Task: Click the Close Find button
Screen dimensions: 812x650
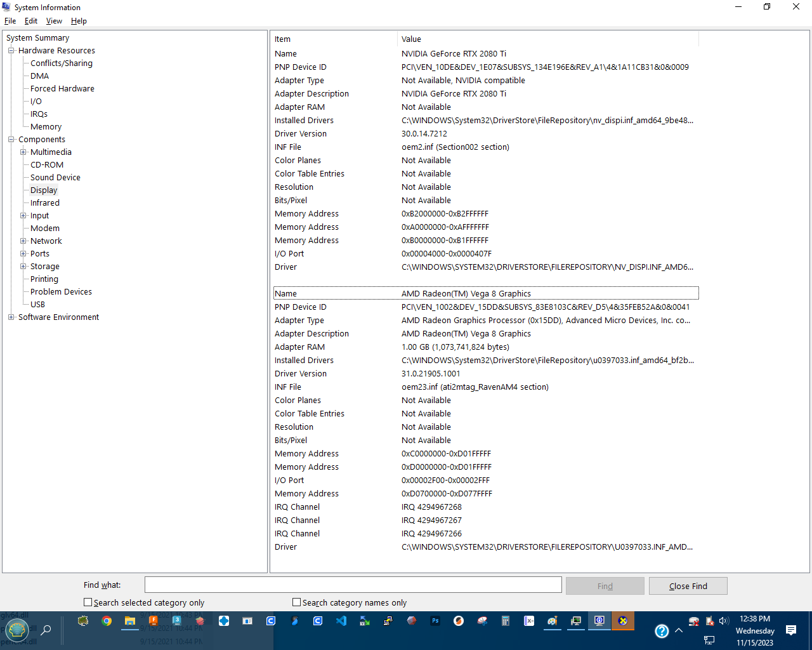Action: [x=688, y=585]
